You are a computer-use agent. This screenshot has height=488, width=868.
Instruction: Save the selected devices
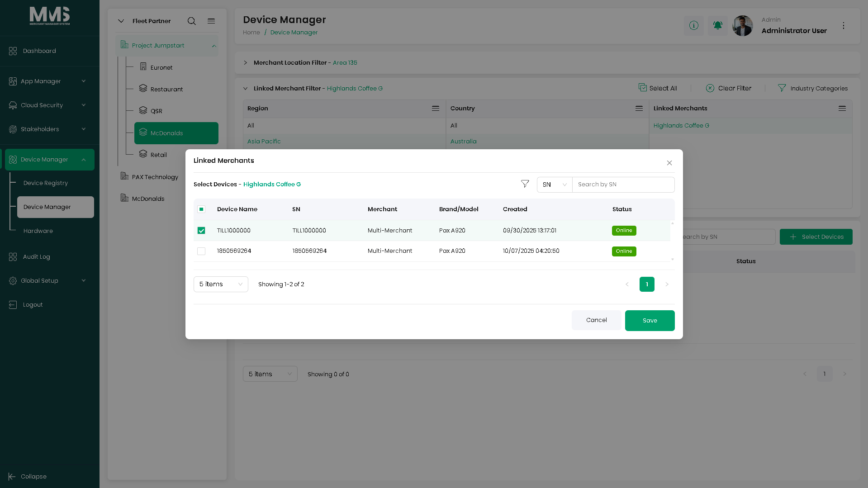(x=650, y=321)
